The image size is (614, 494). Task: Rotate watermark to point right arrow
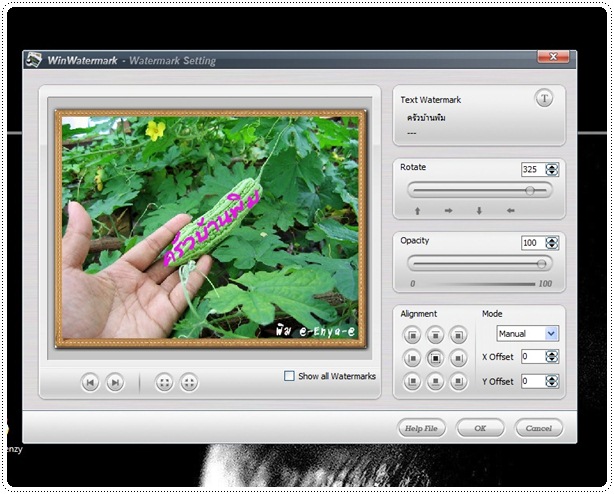(448, 211)
